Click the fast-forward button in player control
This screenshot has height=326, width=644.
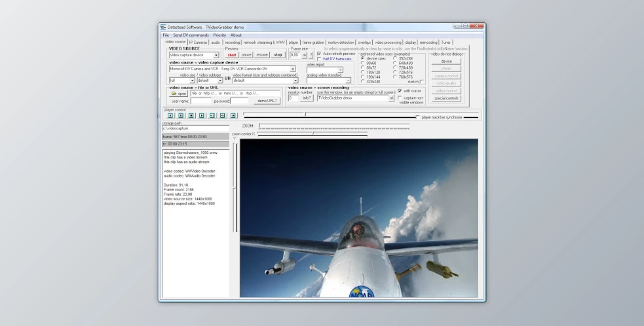pyautogui.click(x=212, y=116)
